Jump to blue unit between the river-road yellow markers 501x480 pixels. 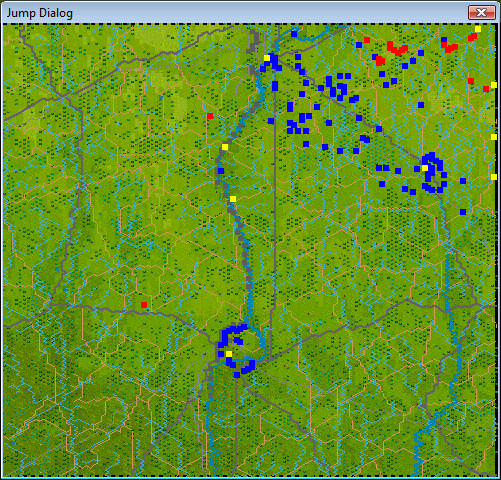(221, 171)
